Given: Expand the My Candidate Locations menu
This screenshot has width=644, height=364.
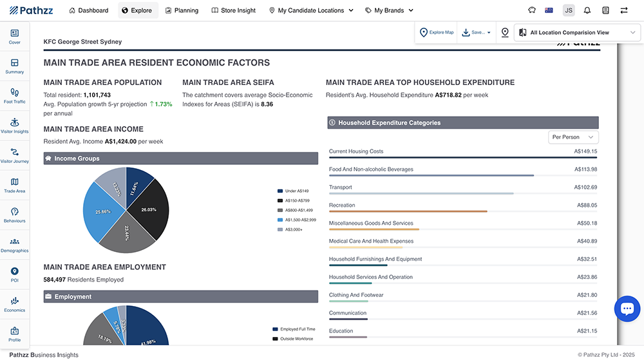Looking at the screenshot, I should click(x=311, y=10).
